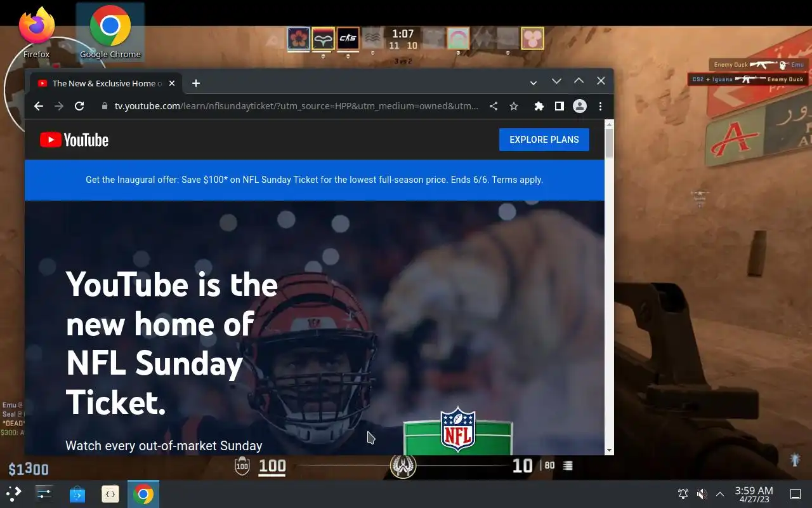
Task: Click the muted volume tray icon
Action: coord(702,494)
